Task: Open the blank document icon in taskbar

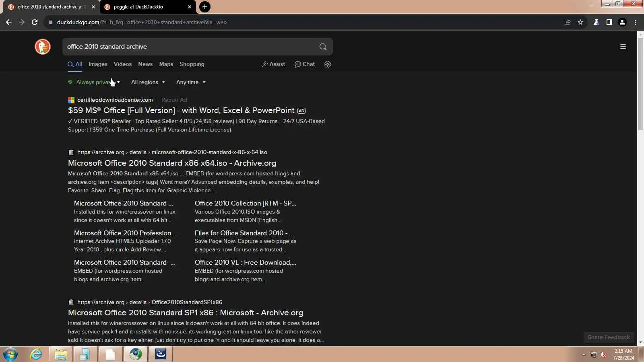Action: click(110, 354)
